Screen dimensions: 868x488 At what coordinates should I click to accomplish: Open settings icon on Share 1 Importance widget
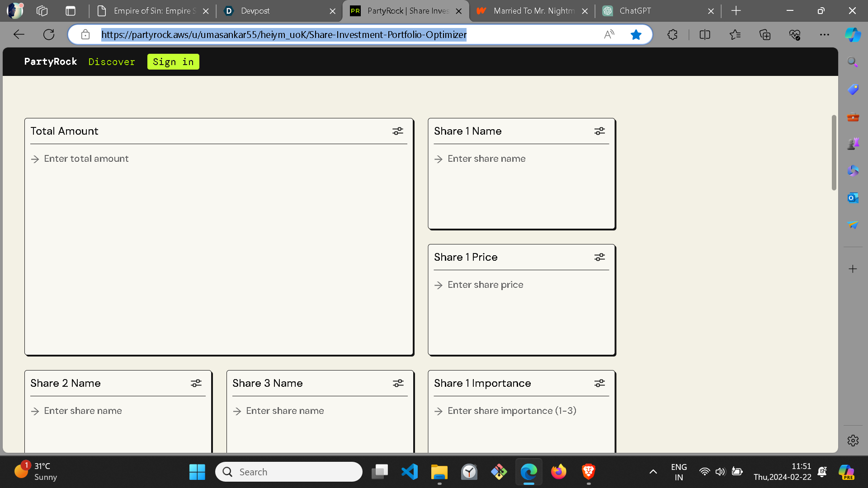tap(599, 383)
